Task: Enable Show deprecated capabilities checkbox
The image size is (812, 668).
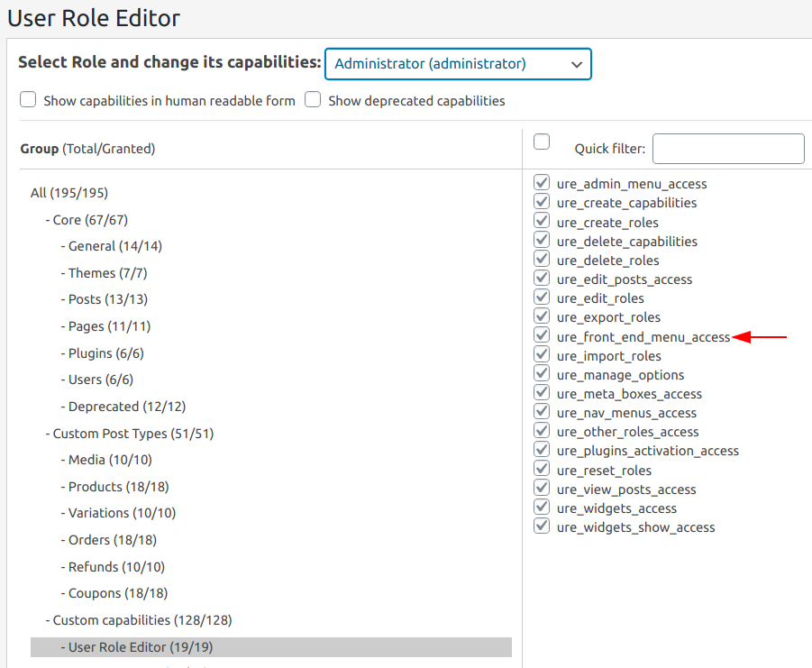Action: [x=313, y=99]
